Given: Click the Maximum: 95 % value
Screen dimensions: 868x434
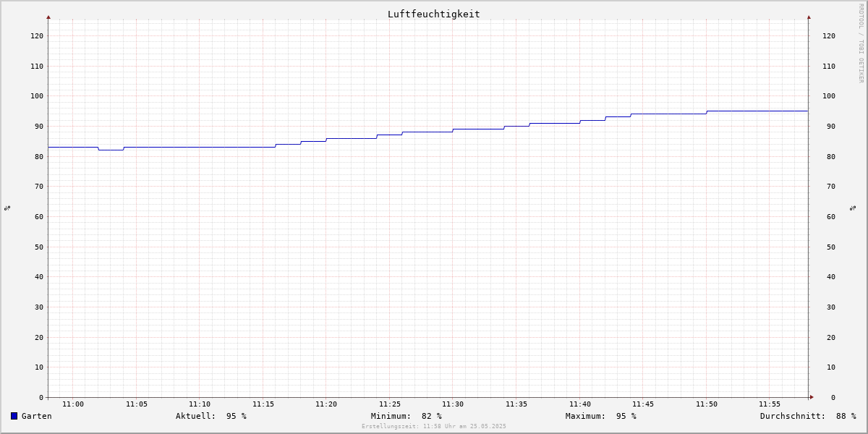Looking at the screenshot, I should tap(601, 416).
